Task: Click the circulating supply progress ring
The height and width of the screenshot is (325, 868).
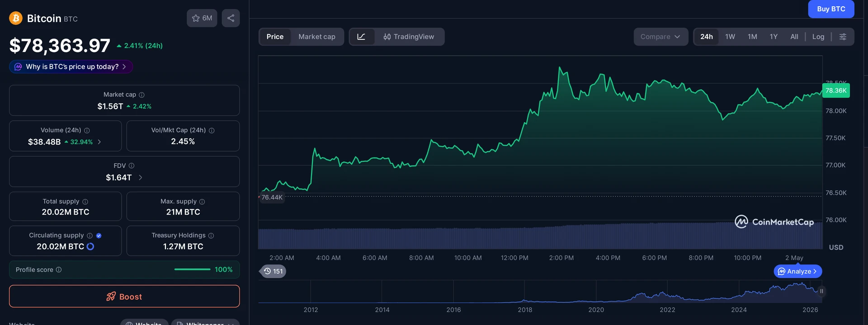Action: pyautogui.click(x=90, y=246)
